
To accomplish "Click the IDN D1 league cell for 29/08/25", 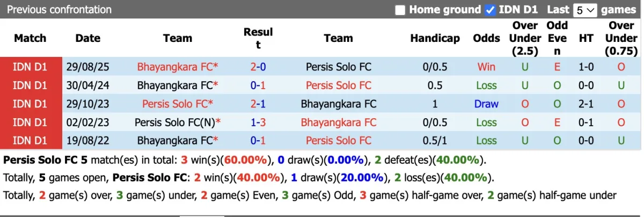I will tap(30, 67).
